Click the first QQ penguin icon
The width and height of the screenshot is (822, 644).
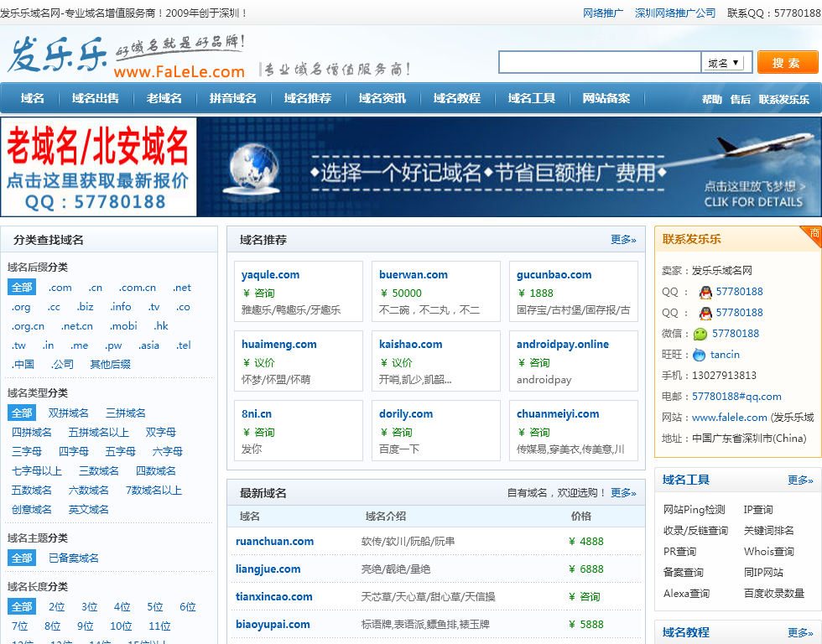tap(705, 292)
